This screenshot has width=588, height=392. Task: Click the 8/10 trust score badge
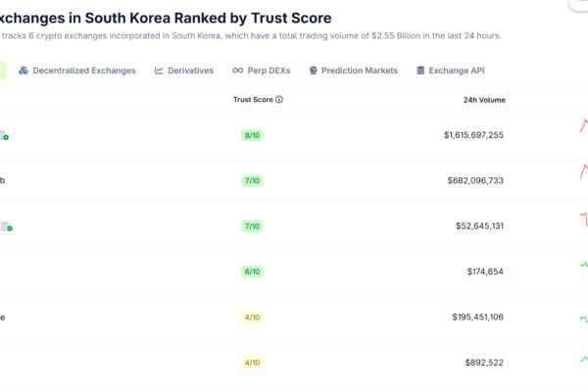coord(253,135)
